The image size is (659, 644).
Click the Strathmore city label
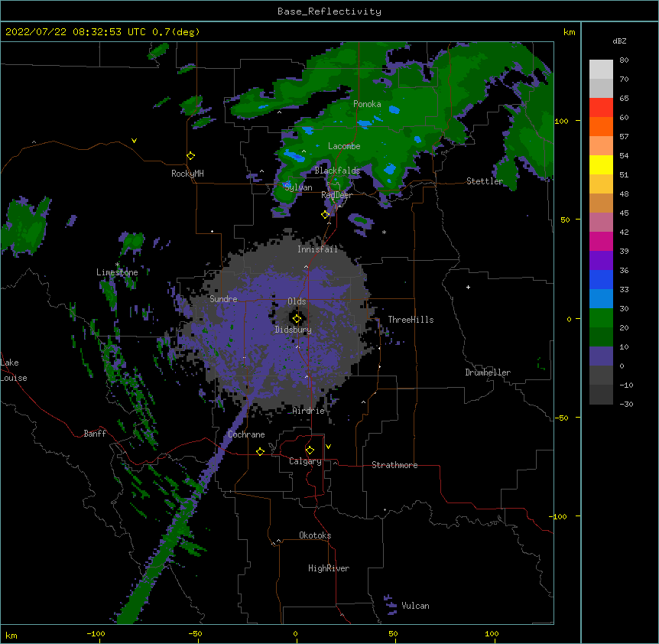tap(394, 465)
